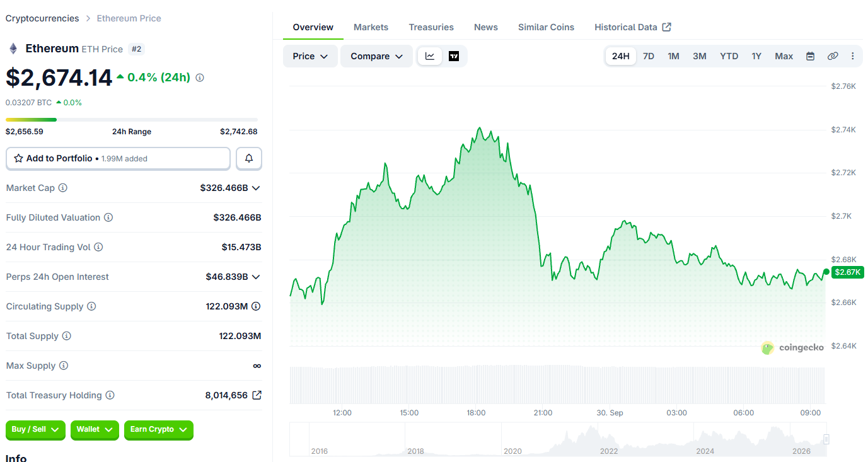Click the $15.473B trading volume value

coord(241,247)
